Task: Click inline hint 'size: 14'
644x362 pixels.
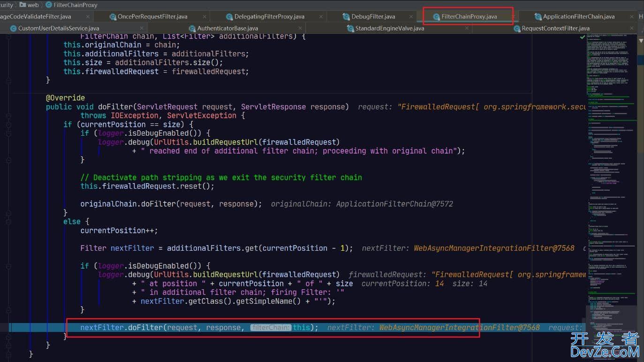Action: point(470,284)
